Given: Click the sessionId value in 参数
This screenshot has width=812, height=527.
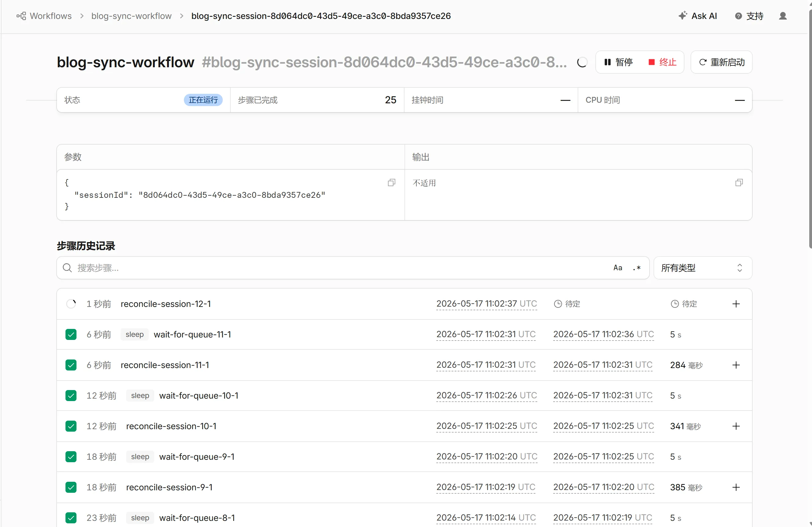Looking at the screenshot, I should coord(232,195).
